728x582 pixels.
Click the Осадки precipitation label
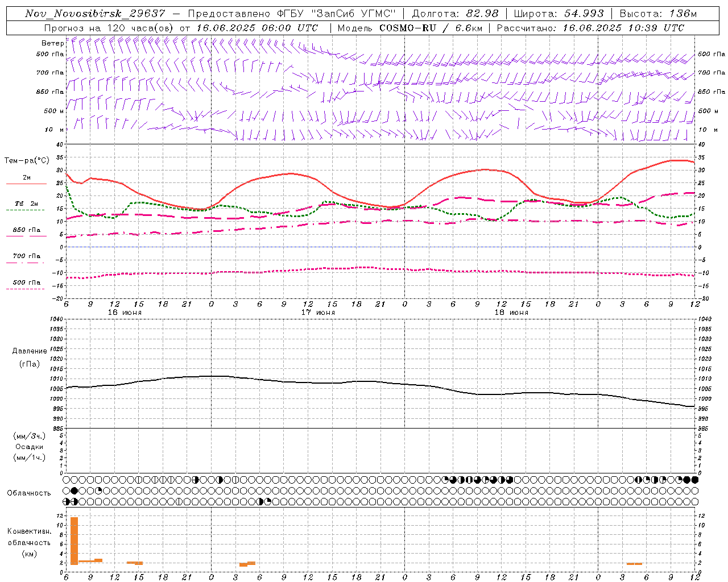point(29,447)
